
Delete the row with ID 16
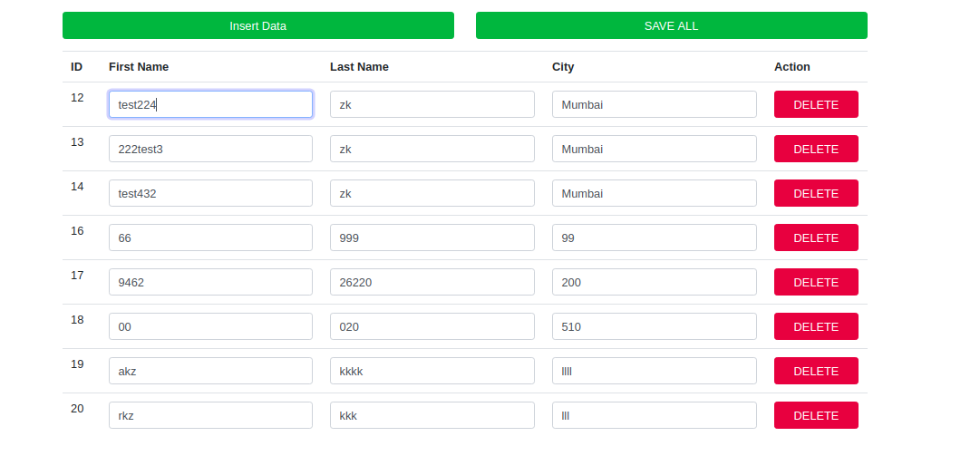[816, 237]
